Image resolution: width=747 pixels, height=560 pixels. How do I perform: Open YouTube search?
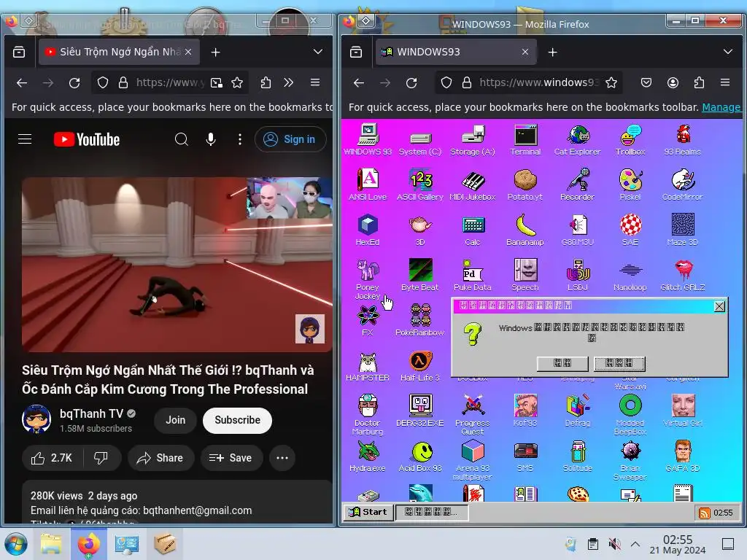tap(182, 139)
